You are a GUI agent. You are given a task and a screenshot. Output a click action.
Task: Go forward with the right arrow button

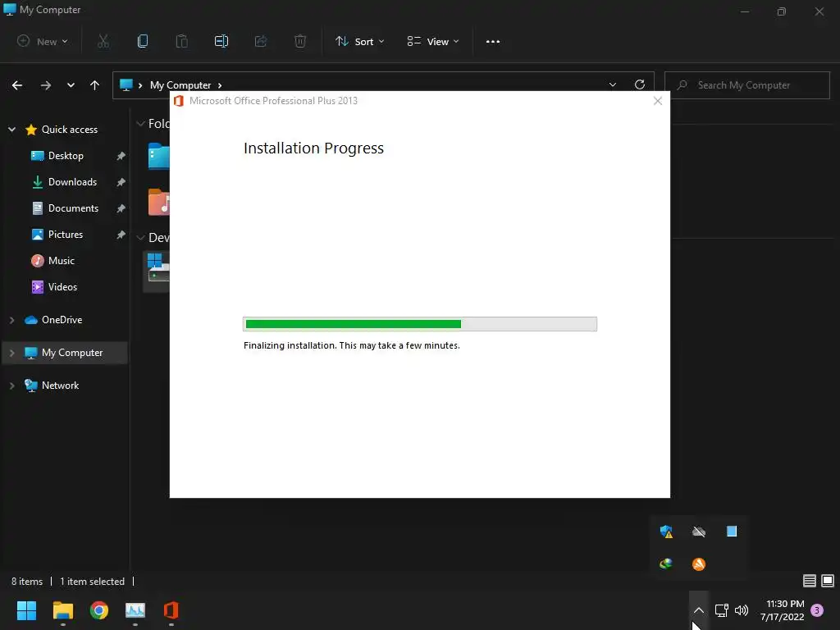click(x=46, y=85)
